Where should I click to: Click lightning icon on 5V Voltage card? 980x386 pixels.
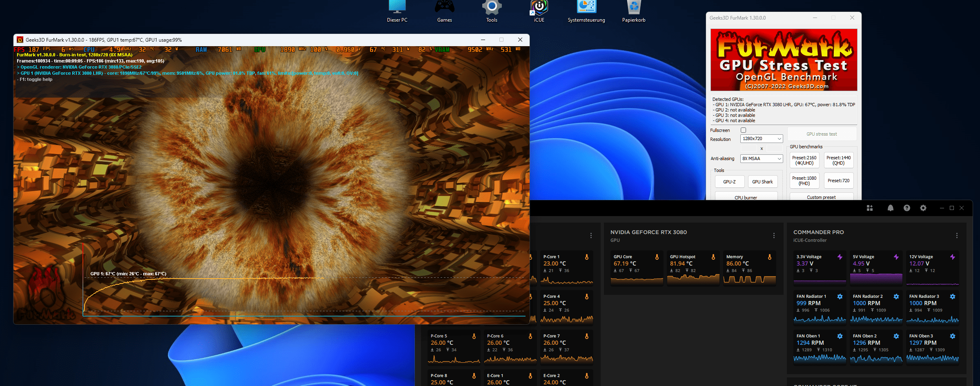coord(896,257)
